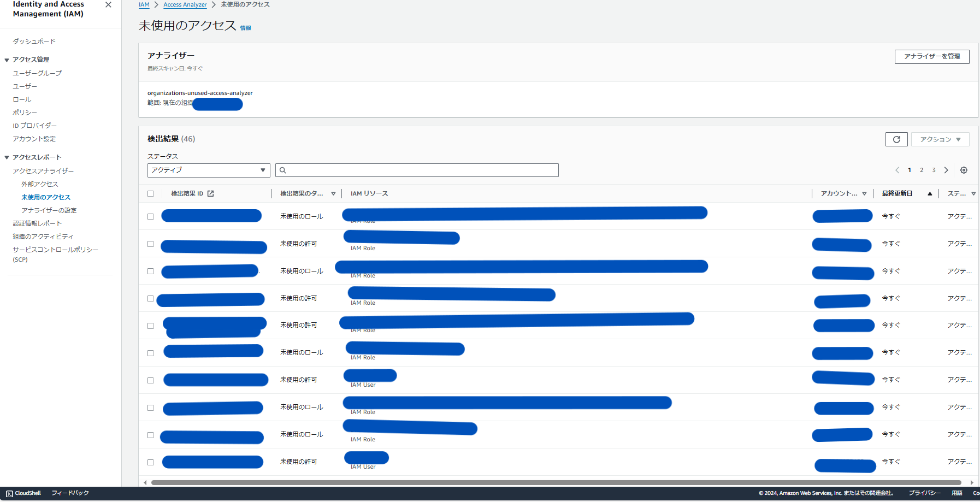The image size is (980, 502).
Task: Open CloudShell from the footer
Action: click(23, 493)
